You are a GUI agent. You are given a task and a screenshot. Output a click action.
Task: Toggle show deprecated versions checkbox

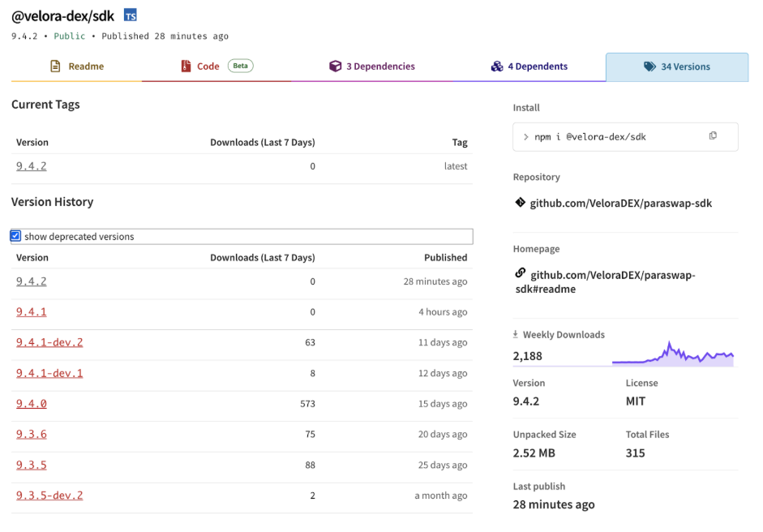pos(15,236)
